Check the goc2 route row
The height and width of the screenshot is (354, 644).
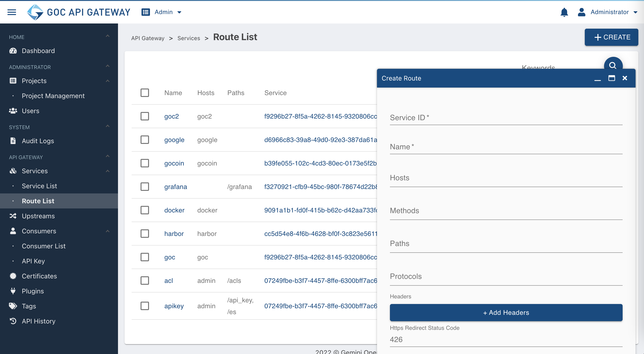tap(145, 116)
